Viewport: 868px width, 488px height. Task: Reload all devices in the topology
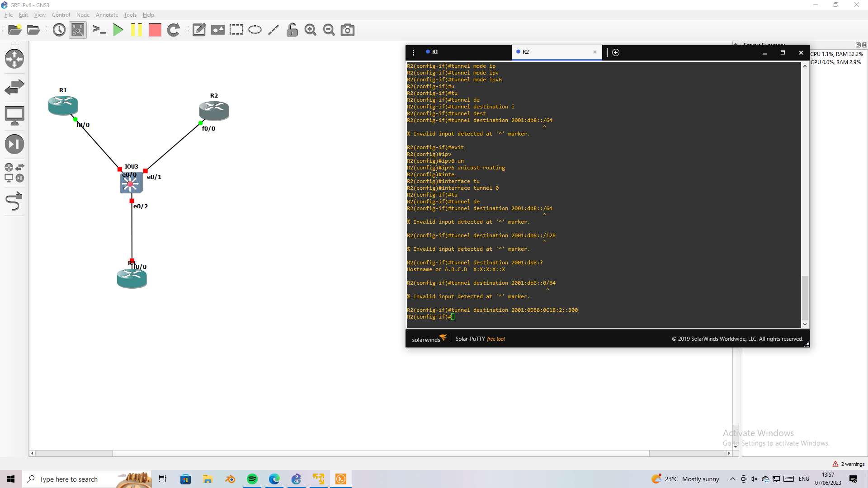pyautogui.click(x=174, y=30)
